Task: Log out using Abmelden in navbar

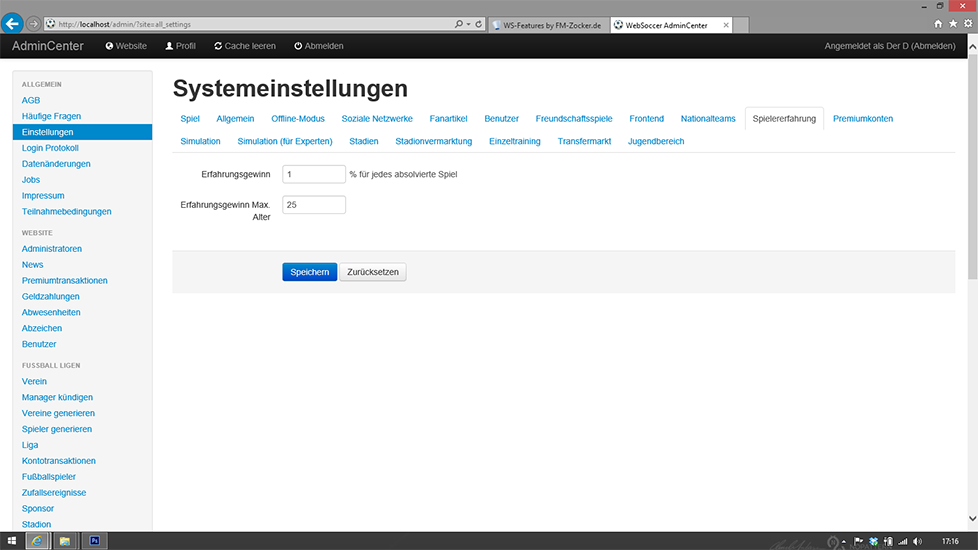Action: pyautogui.click(x=319, y=46)
